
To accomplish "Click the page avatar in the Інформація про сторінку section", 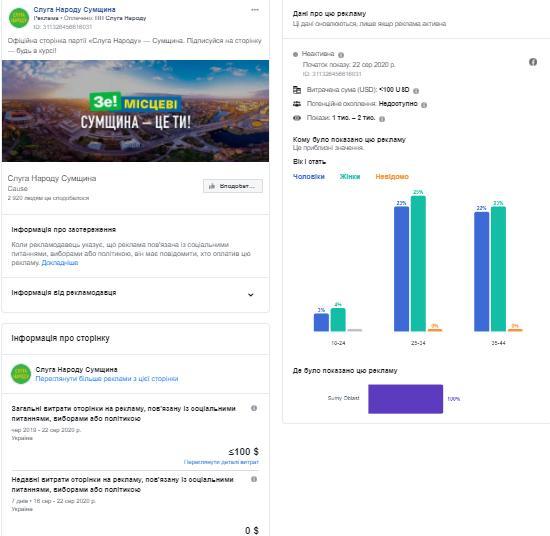I will pyautogui.click(x=21, y=374).
